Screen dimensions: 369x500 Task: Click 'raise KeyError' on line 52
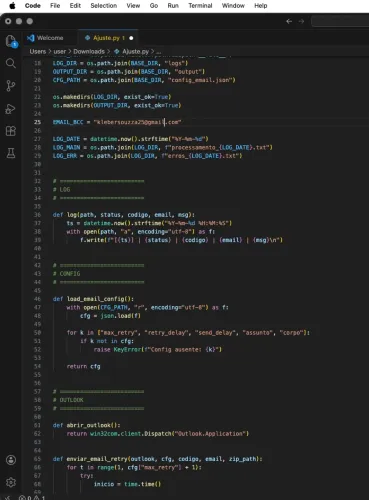point(117,349)
